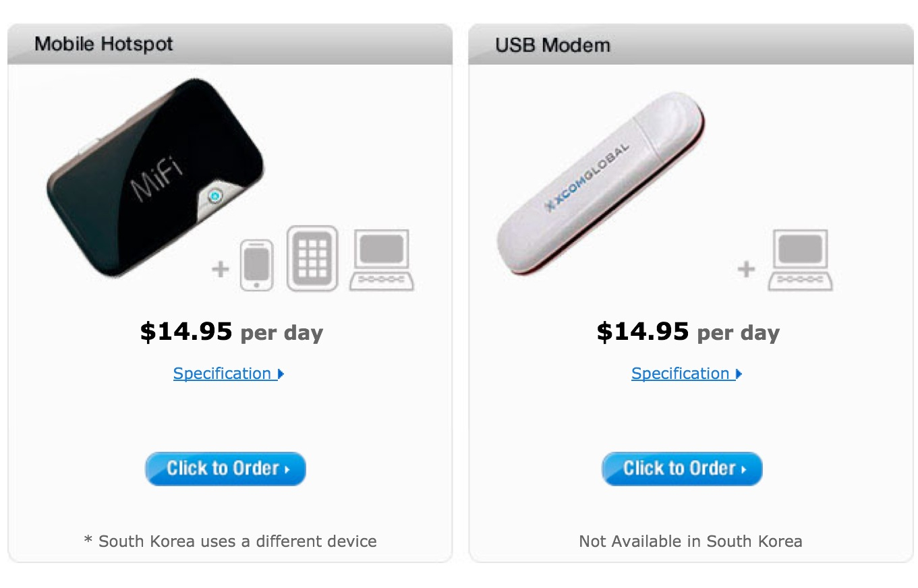
Task: Select the Mobile Hotspot header title
Action: tap(104, 45)
